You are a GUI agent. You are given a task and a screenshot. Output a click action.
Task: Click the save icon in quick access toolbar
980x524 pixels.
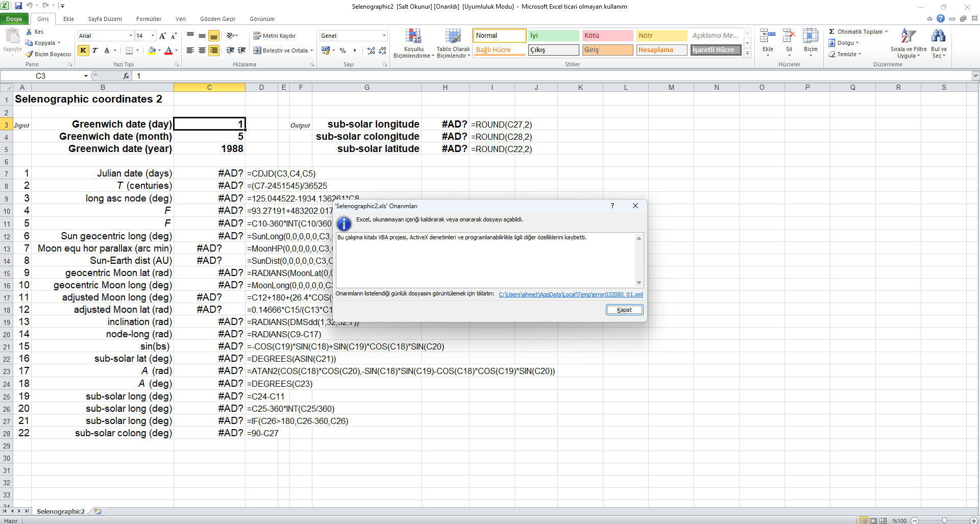click(x=18, y=6)
